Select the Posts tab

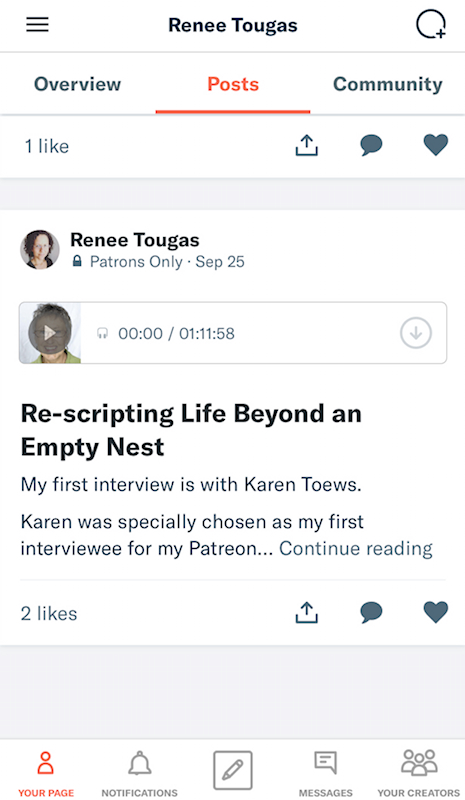coord(233,84)
